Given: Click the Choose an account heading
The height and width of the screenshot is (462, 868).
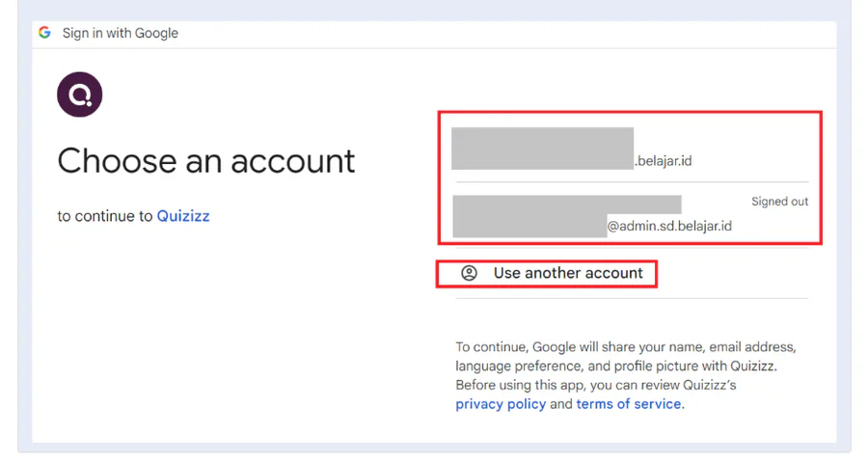Looking at the screenshot, I should [206, 160].
